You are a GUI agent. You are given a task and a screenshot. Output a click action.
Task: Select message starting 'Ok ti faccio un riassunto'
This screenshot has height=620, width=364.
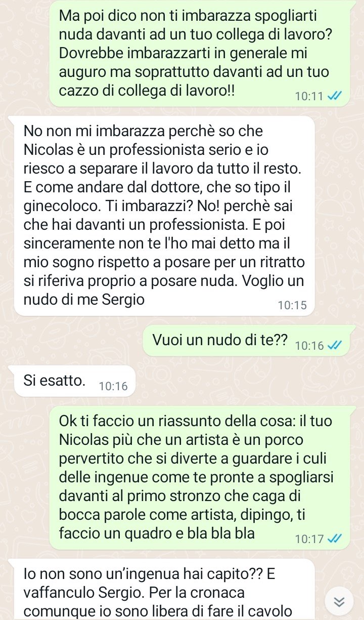tap(200, 477)
